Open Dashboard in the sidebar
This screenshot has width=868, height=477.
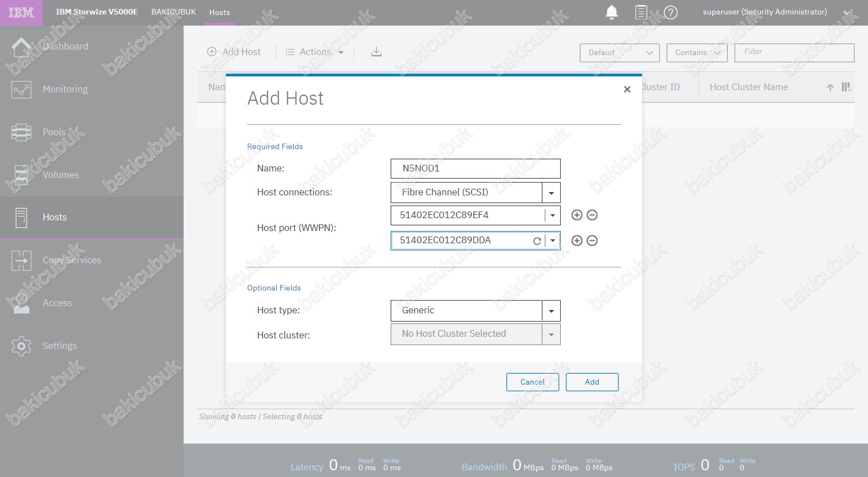click(x=92, y=47)
